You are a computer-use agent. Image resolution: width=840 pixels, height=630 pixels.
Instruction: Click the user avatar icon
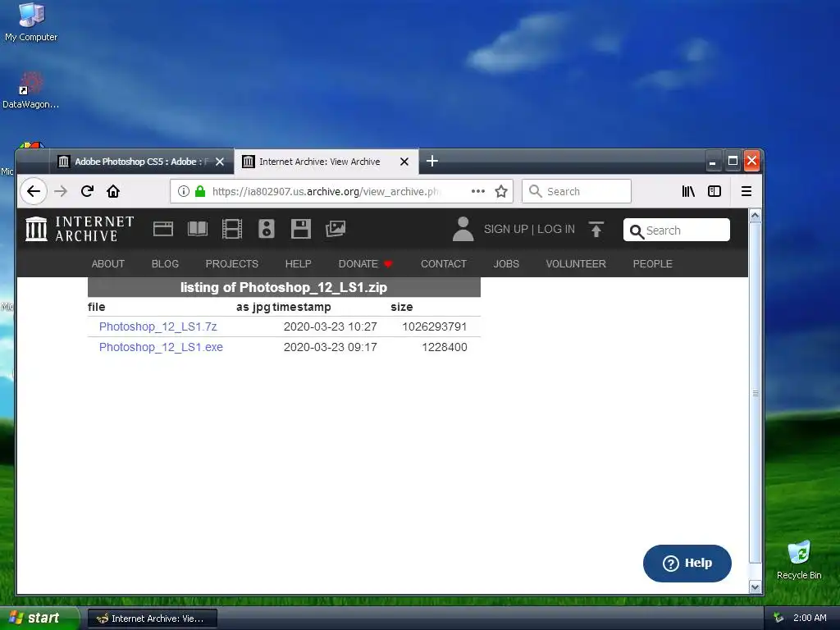coord(463,229)
